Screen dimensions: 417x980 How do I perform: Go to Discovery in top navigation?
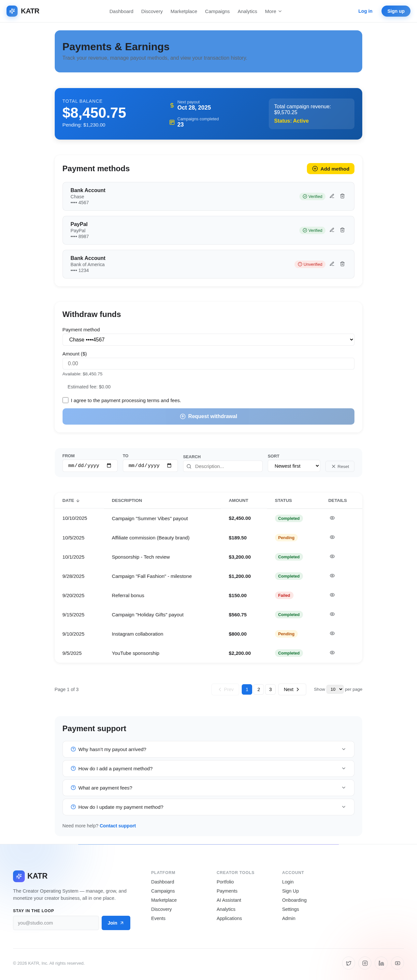click(152, 11)
